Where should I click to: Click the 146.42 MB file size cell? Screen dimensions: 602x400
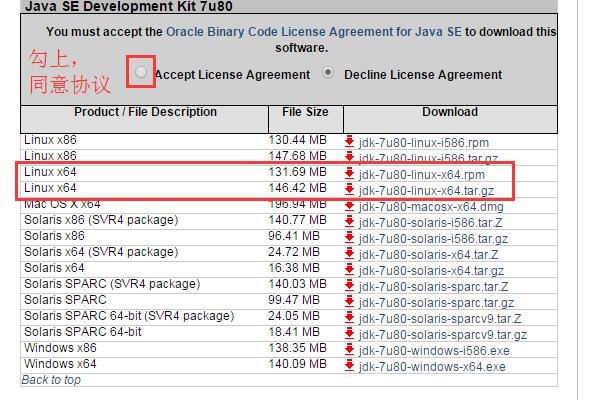coord(298,188)
